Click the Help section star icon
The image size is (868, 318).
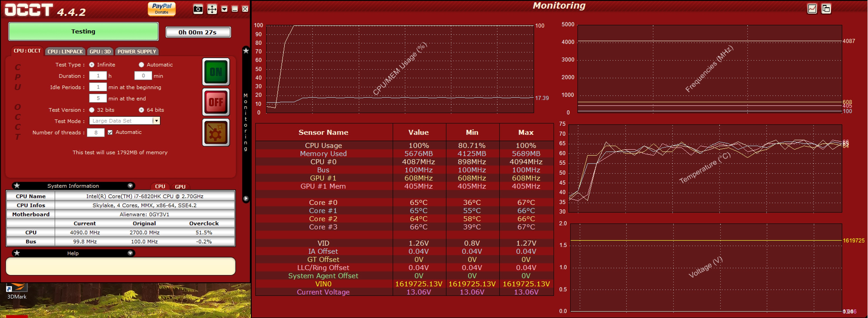click(17, 253)
